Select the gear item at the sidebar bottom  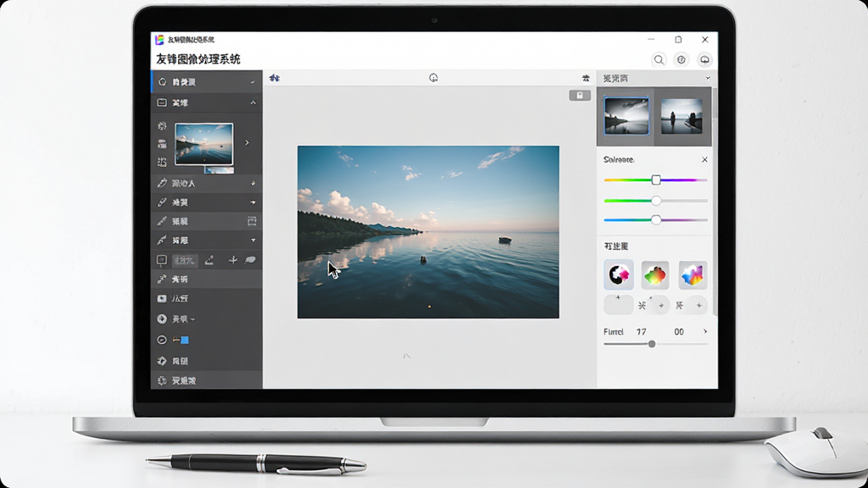click(x=207, y=380)
